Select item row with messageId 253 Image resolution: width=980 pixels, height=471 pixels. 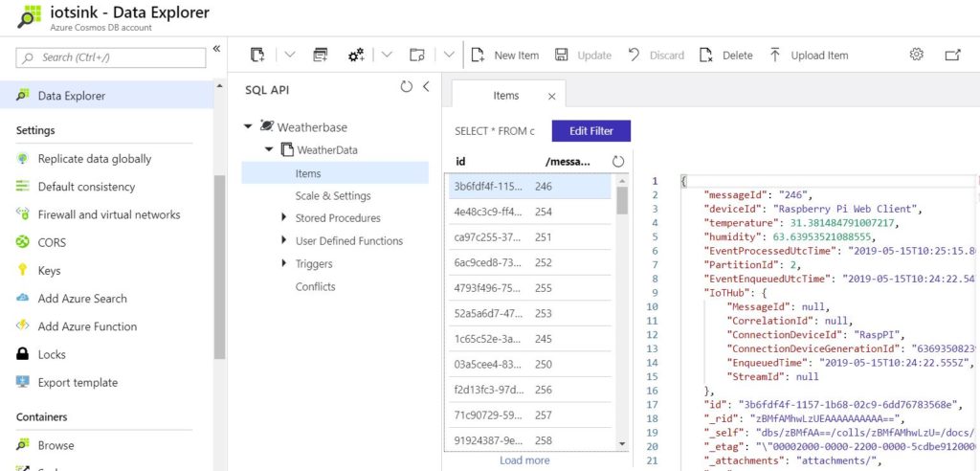coord(530,313)
